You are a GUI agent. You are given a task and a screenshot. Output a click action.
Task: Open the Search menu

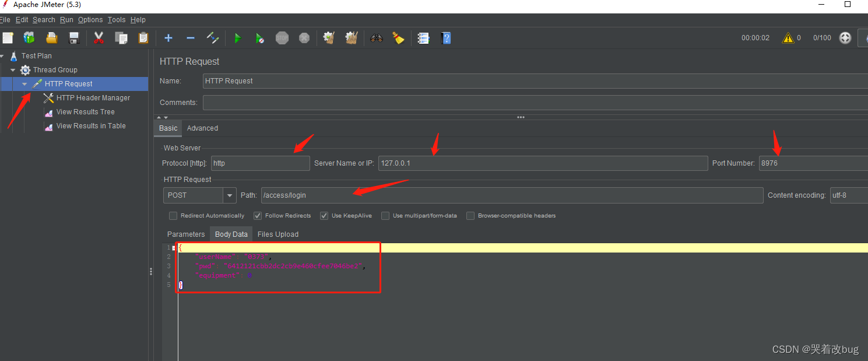pos(44,20)
